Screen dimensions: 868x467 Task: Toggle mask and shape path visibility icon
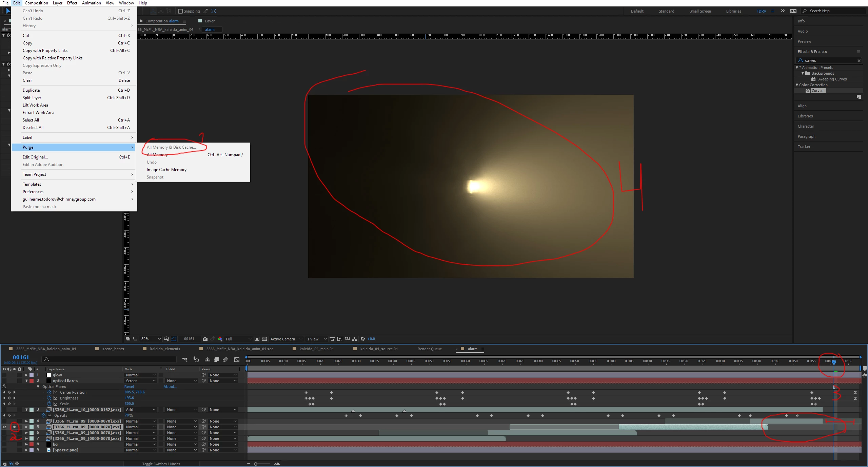point(174,339)
